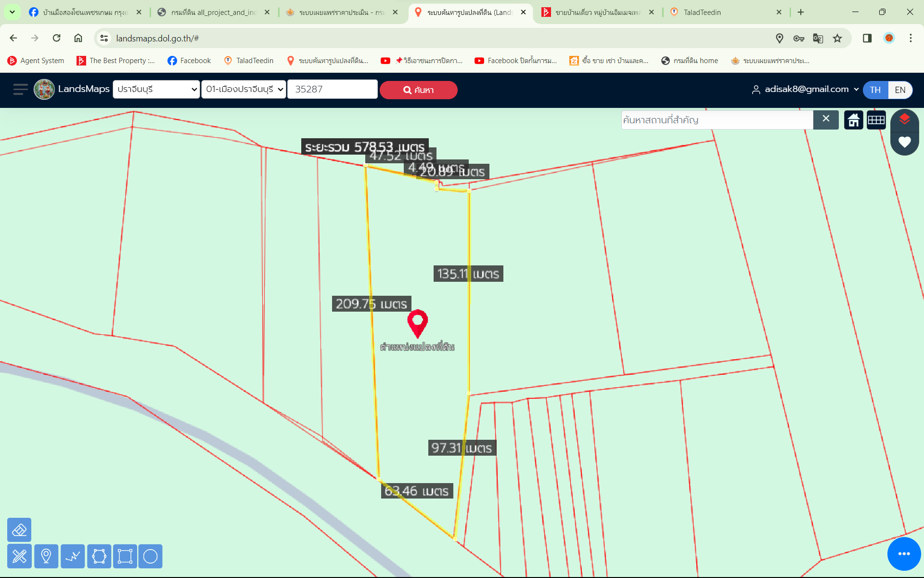Open the map layers panel

[904, 119]
